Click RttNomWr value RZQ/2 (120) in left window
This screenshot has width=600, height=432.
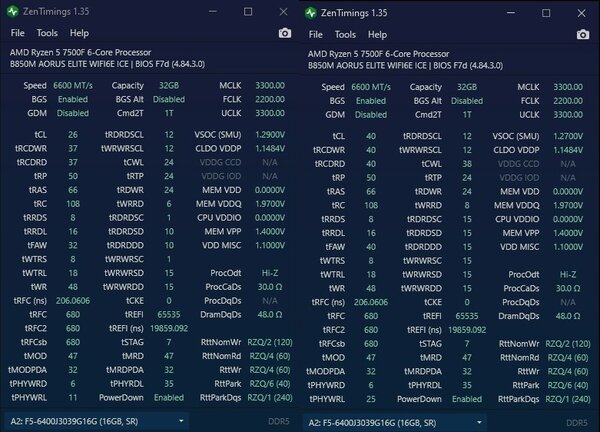[270, 342]
